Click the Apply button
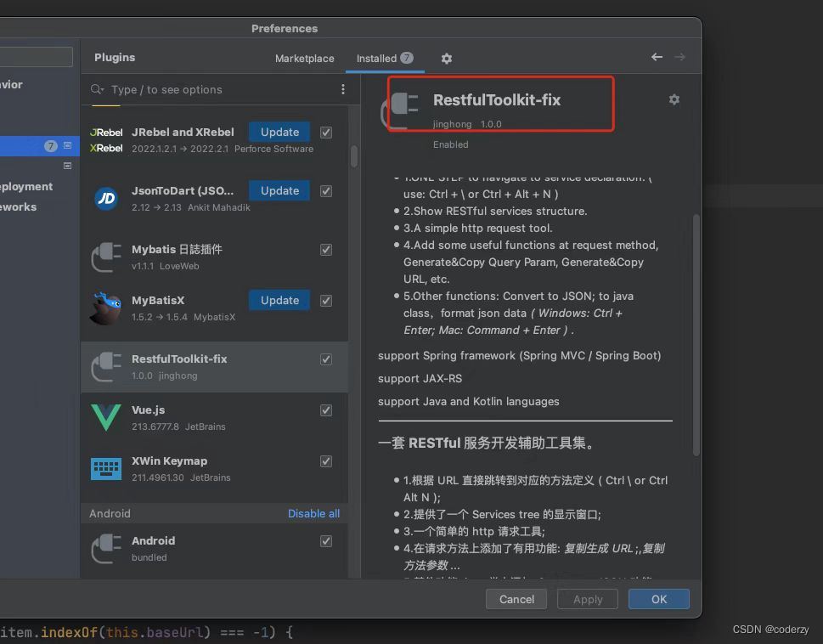823x644 pixels. click(588, 599)
